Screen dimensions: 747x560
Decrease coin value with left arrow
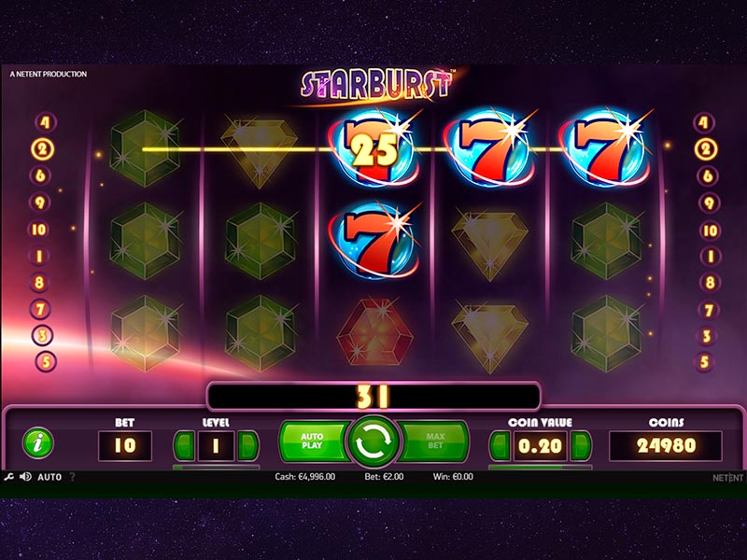(500, 446)
